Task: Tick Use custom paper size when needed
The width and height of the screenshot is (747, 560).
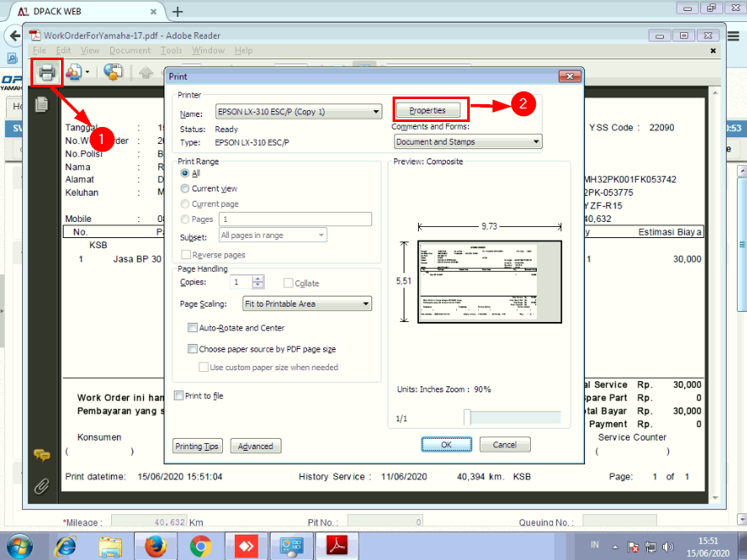Action: pyautogui.click(x=203, y=367)
